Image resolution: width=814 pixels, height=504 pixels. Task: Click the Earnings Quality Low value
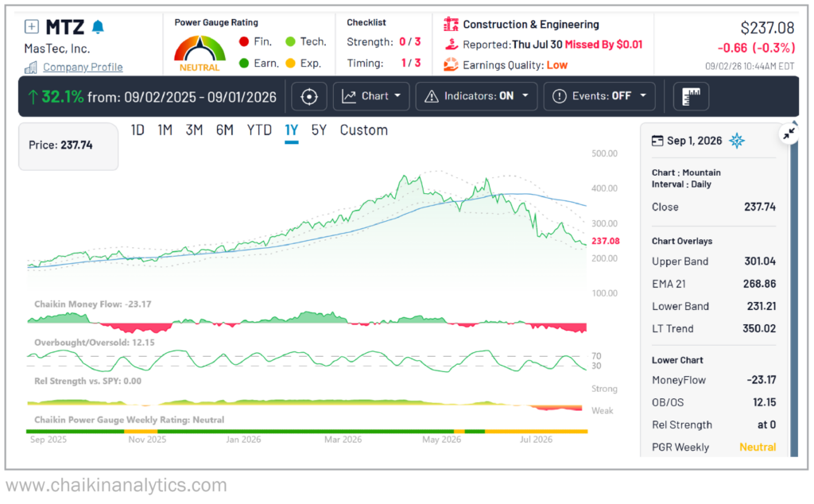pos(557,65)
